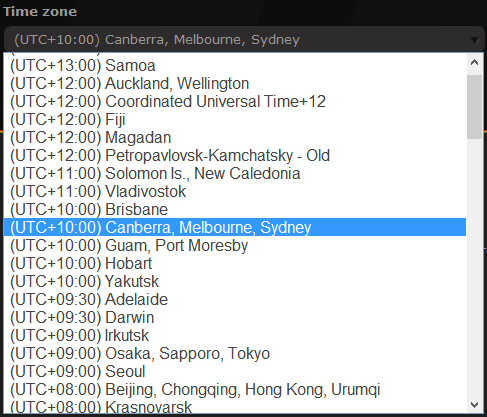
Task: Select highlighted Canberra, Melbourne, Sydney entry
Action: click(x=235, y=227)
